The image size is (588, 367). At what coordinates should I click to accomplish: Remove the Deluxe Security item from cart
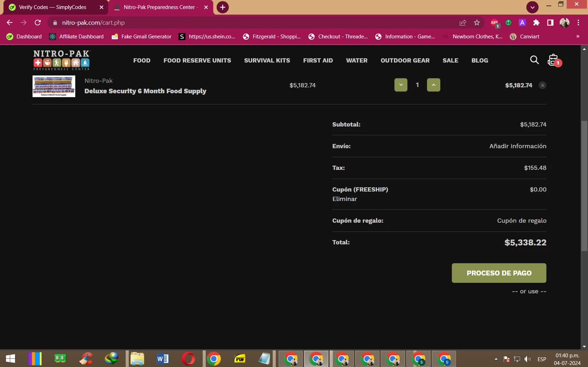543,85
